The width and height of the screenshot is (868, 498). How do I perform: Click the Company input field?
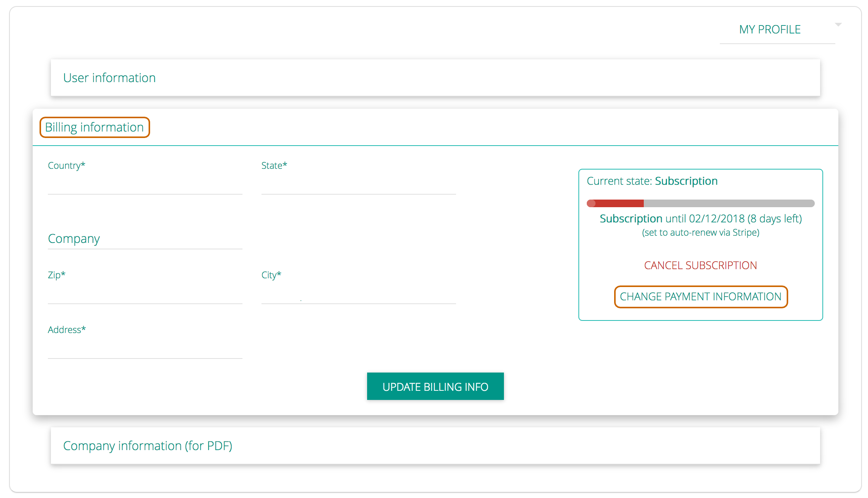(x=145, y=239)
